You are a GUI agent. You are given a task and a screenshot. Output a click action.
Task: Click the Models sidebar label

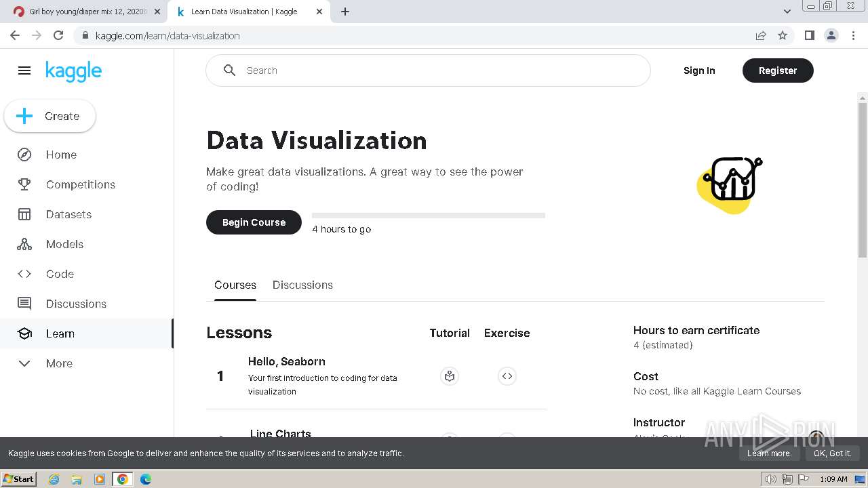pyautogui.click(x=64, y=244)
